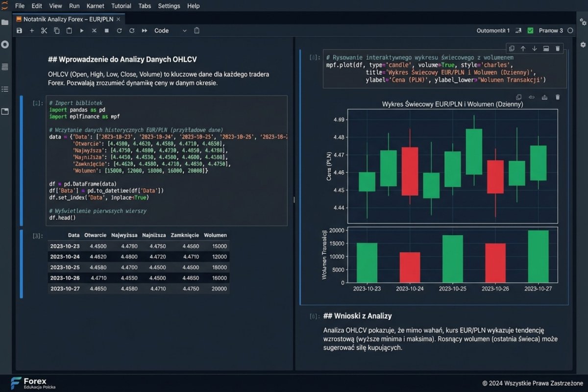Copy the selected cell with the copy icon

pos(56,30)
